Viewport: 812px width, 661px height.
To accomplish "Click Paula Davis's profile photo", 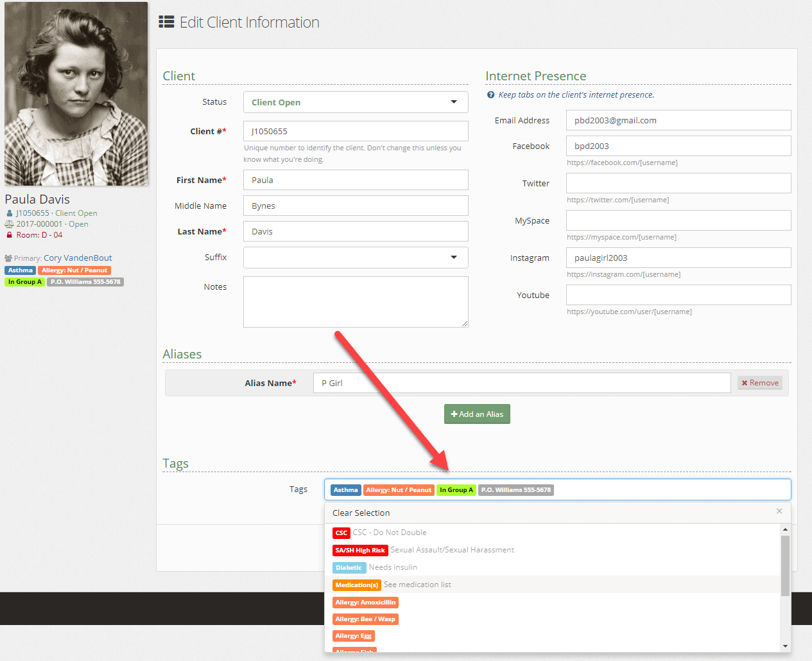I will click(76, 94).
